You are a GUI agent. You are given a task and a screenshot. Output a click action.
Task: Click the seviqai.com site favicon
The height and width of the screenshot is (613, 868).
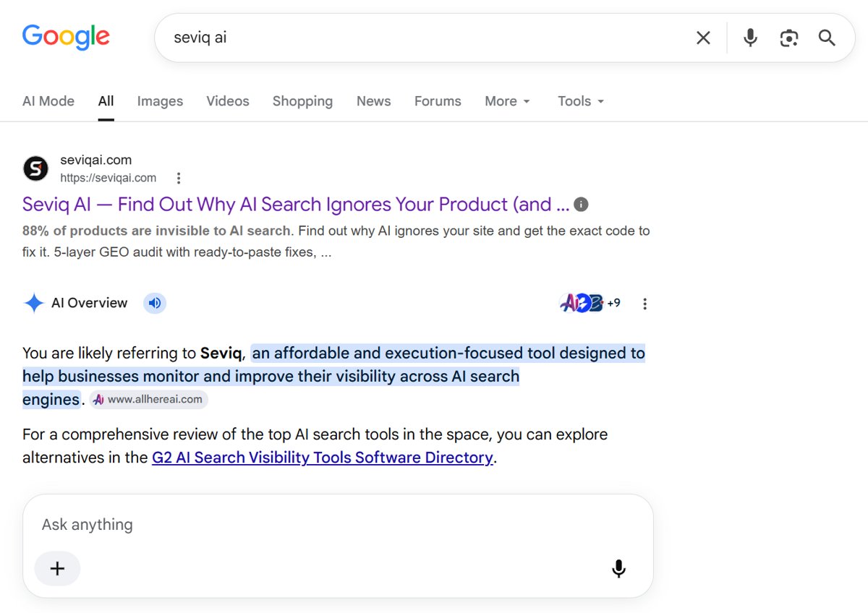pos(35,168)
